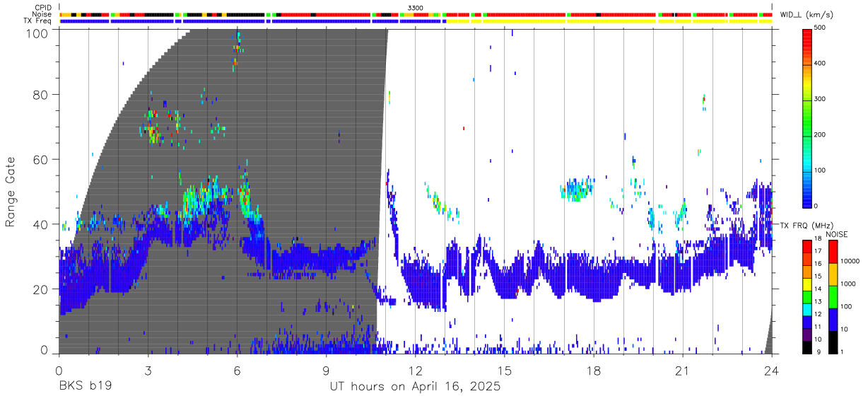Click the Range Gate y-axis title

tap(11, 192)
